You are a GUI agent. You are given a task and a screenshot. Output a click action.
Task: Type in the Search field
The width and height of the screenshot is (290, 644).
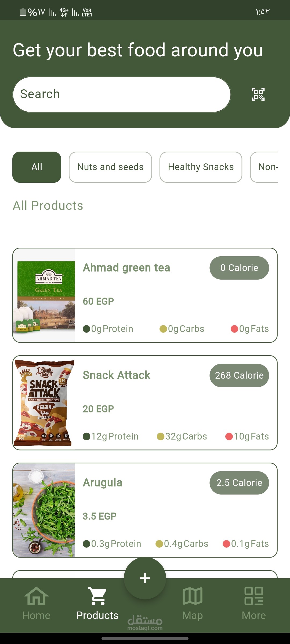pos(122,94)
